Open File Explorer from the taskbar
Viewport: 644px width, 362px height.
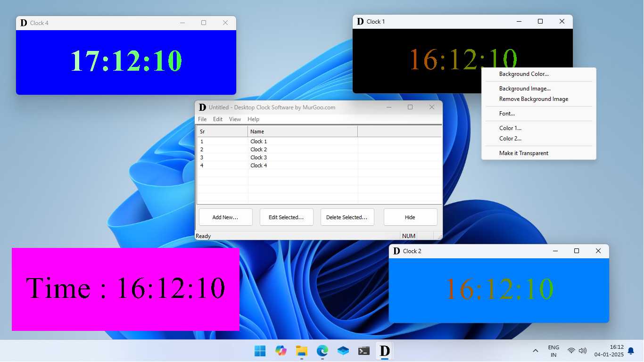tap(301, 351)
